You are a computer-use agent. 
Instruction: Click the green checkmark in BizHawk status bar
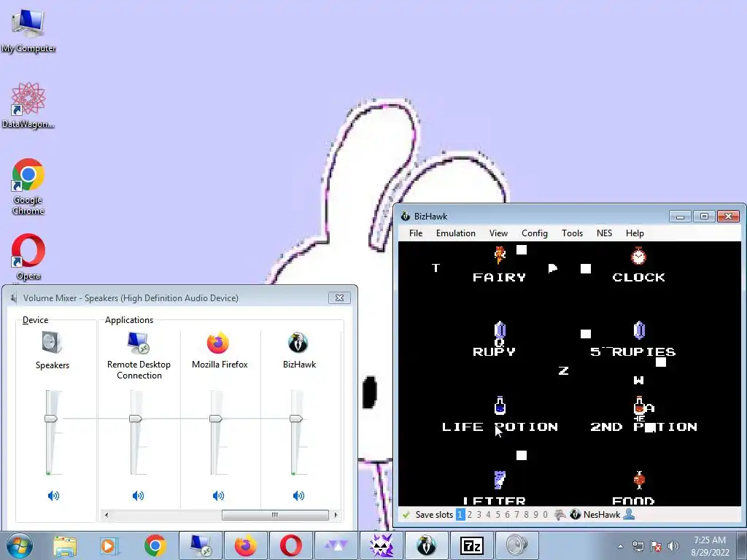(x=406, y=515)
